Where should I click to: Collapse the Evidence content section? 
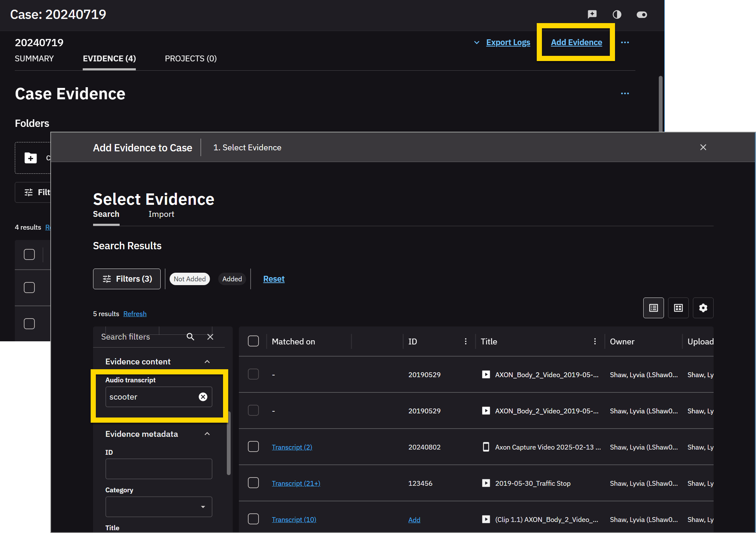(x=207, y=362)
